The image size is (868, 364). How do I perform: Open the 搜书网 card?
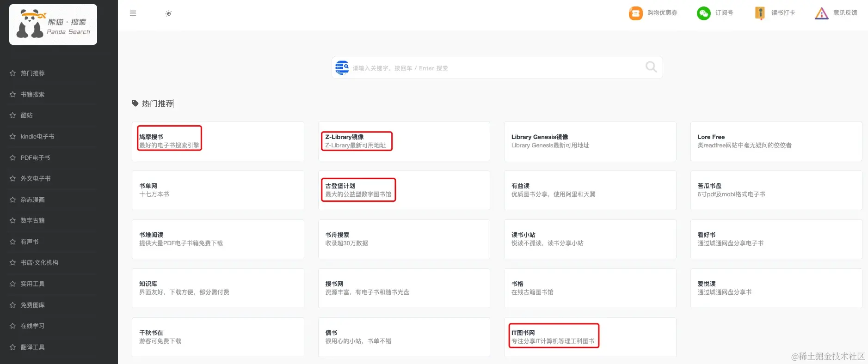pyautogui.click(x=404, y=288)
